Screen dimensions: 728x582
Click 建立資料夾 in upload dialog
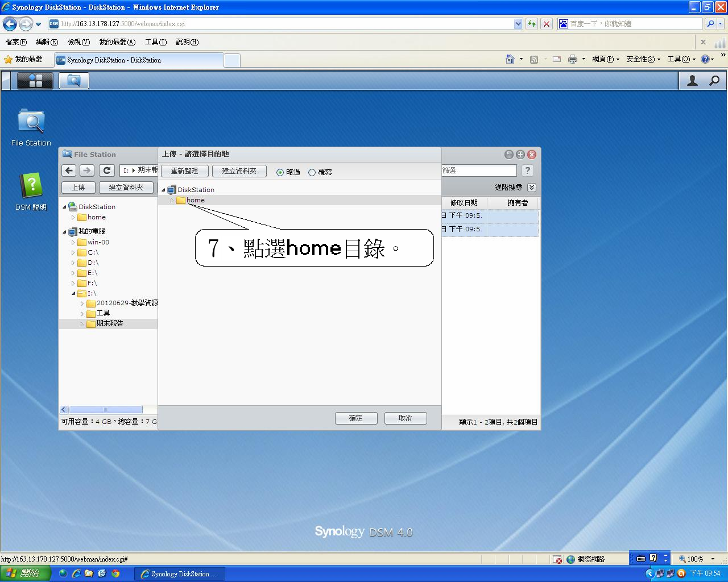(239, 171)
